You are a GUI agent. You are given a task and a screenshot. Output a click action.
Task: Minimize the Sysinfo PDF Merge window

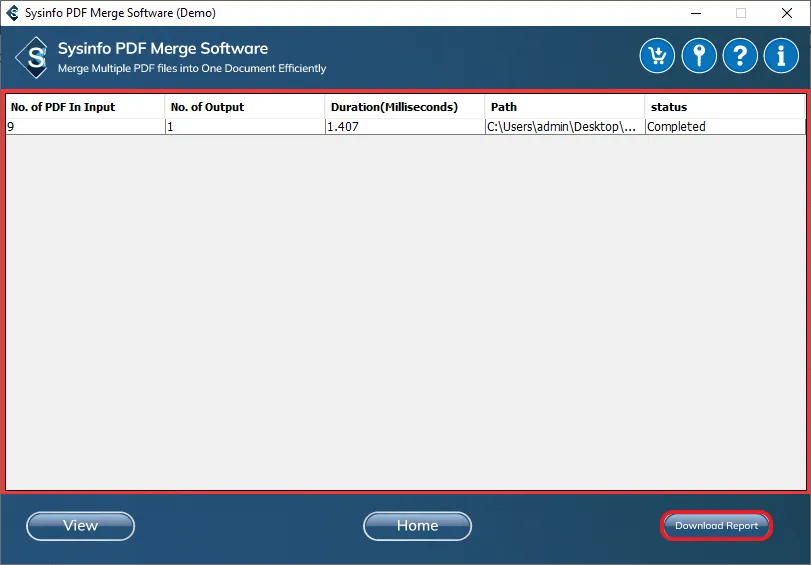tap(696, 13)
